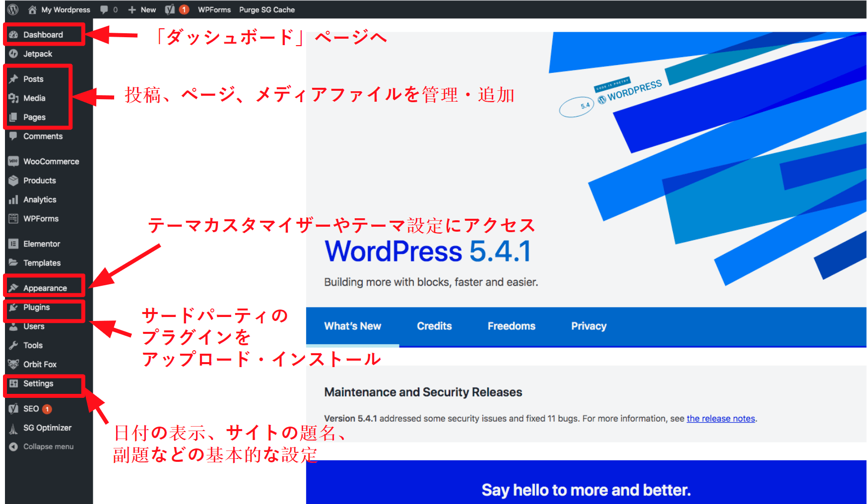This screenshot has height=504, width=867.
Task: Click the Users person icon
Action: [13, 326]
